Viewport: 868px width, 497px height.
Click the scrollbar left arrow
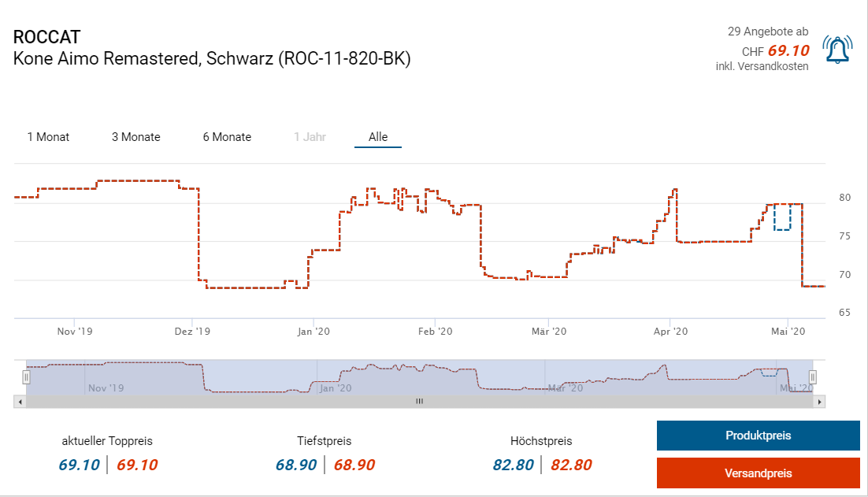click(x=20, y=402)
